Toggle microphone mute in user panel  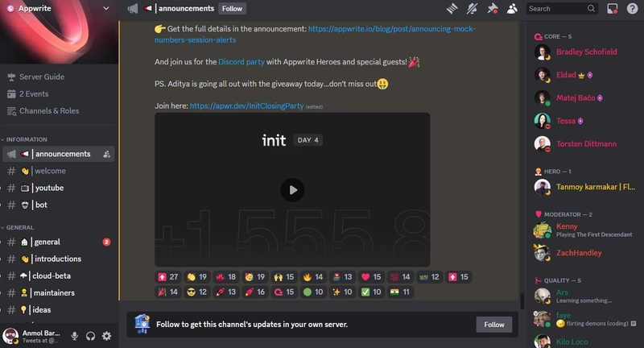point(74,336)
